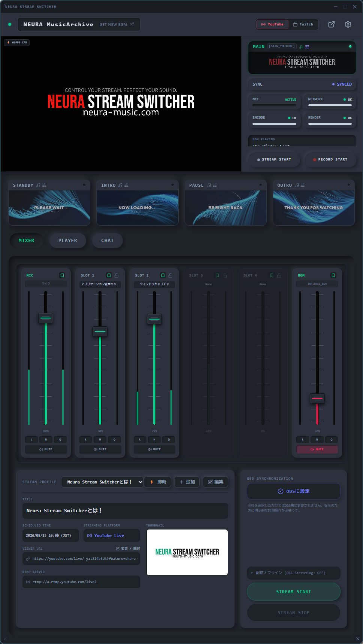363x644 pixels.
Task: Open settings via the gear icon
Action: [x=348, y=24]
